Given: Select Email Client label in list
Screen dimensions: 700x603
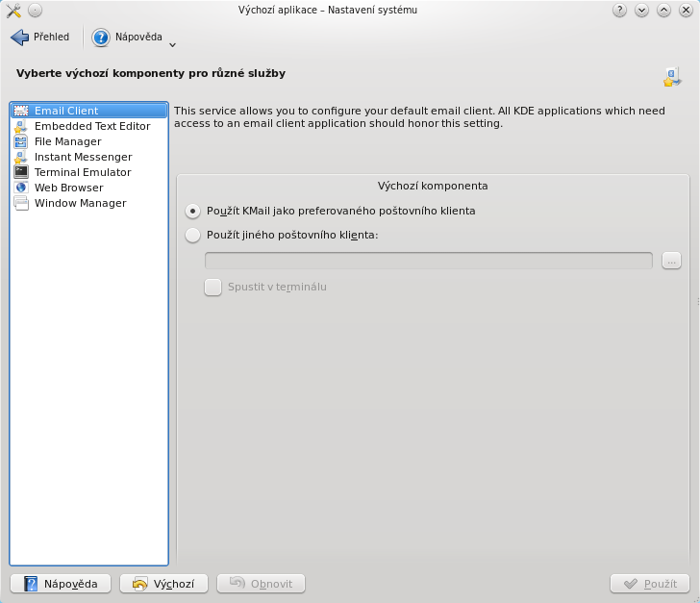Looking at the screenshot, I should tap(66, 111).
